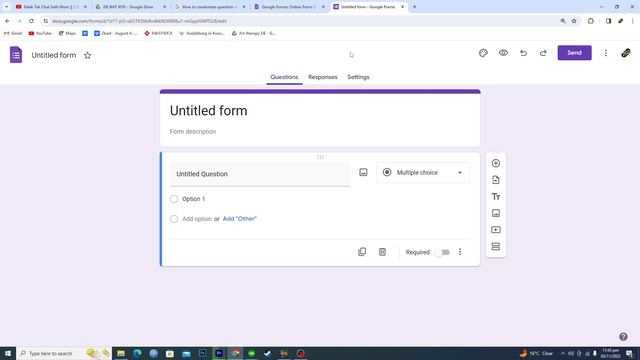The height and width of the screenshot is (360, 640).
Task: Undo the last change
Action: pos(523,53)
